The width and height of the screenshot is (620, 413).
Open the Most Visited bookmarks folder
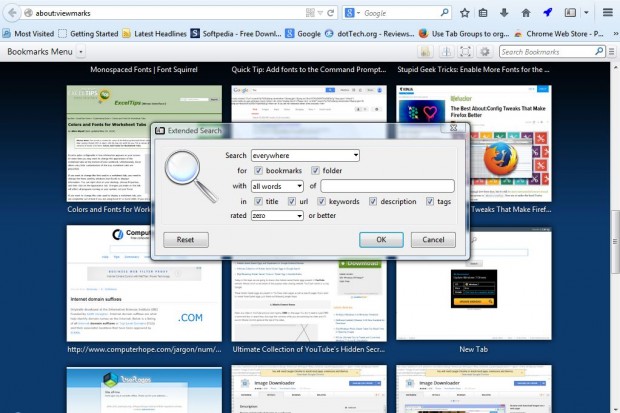tap(32, 33)
